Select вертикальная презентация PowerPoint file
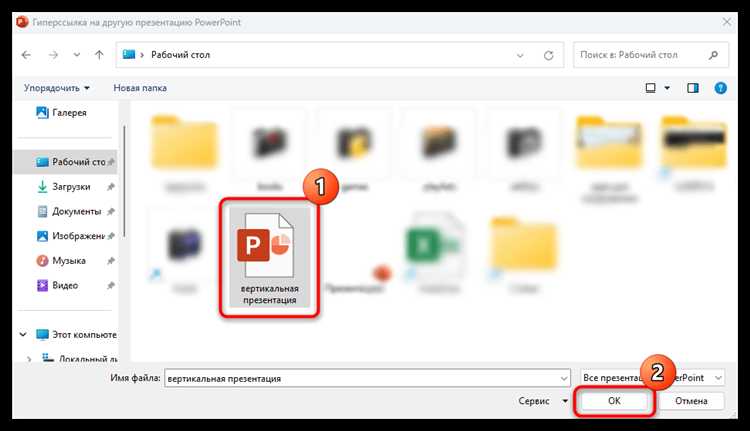The image size is (750, 431). (270, 258)
